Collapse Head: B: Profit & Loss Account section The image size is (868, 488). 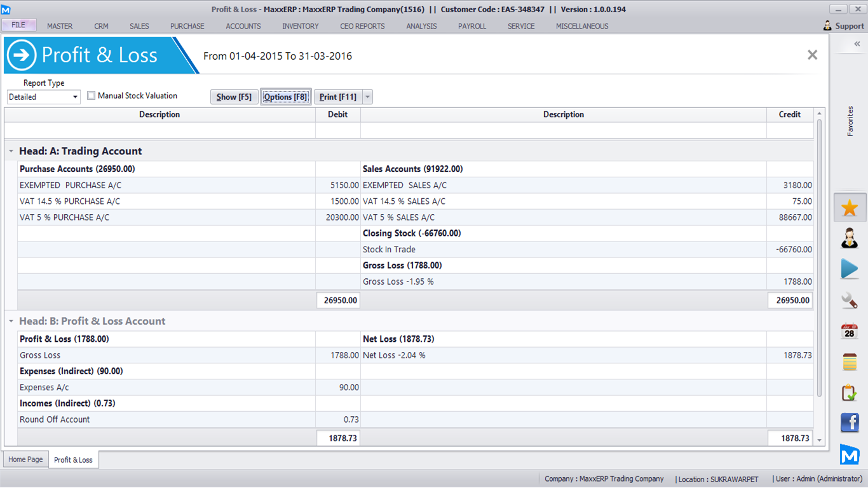point(11,322)
